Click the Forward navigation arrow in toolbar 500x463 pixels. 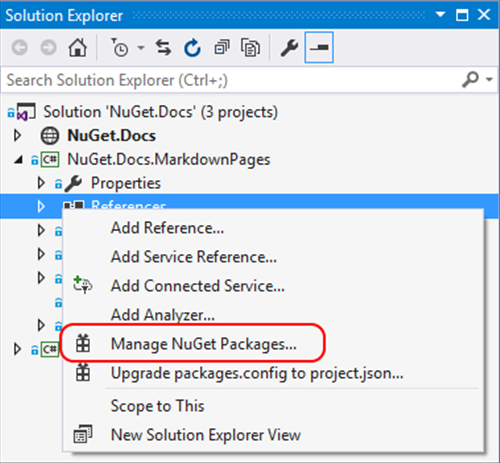pos(49,48)
